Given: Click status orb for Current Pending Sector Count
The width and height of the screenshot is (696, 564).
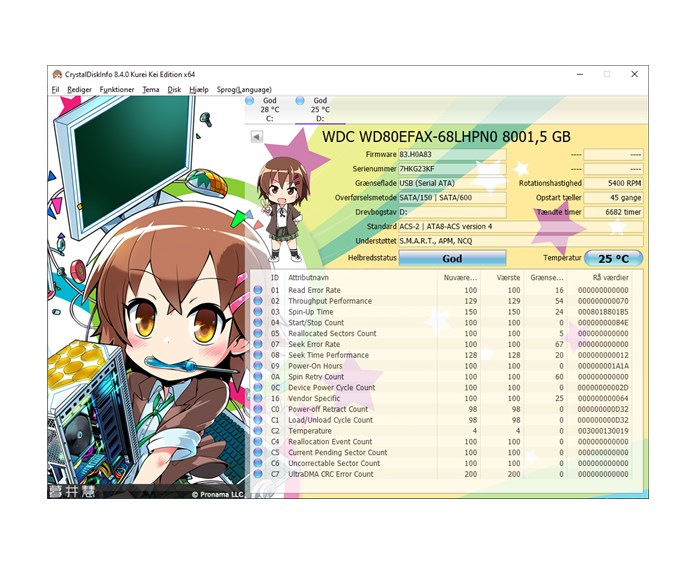Looking at the screenshot, I should [258, 452].
